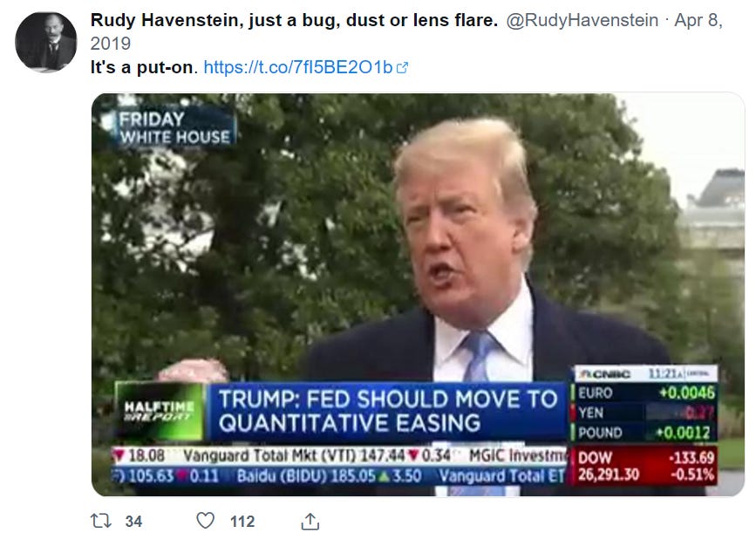Click the Friday White House caption
Screen dimensions: 756x540
[x=169, y=127]
